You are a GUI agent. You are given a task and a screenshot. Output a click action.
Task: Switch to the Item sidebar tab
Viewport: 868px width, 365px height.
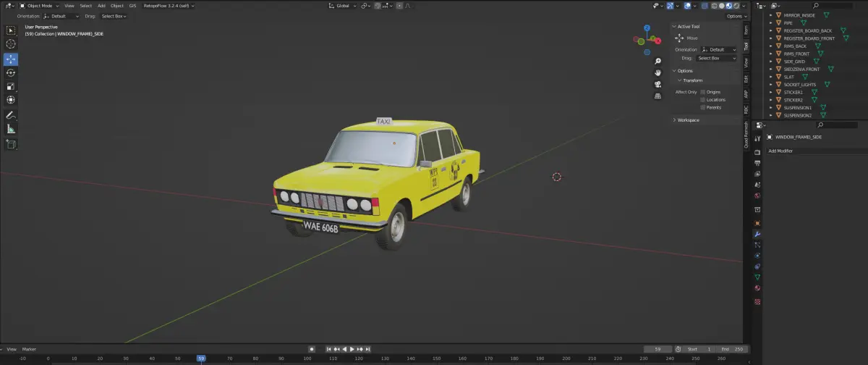point(746,28)
